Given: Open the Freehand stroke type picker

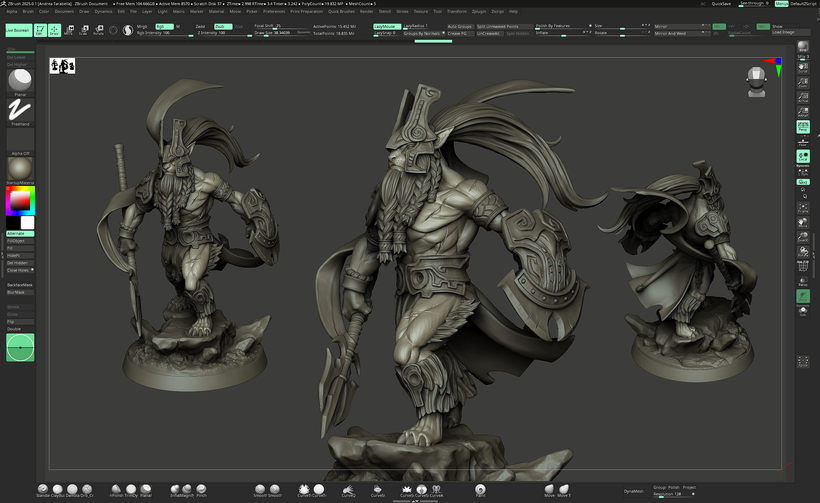Looking at the screenshot, I should click(x=20, y=110).
